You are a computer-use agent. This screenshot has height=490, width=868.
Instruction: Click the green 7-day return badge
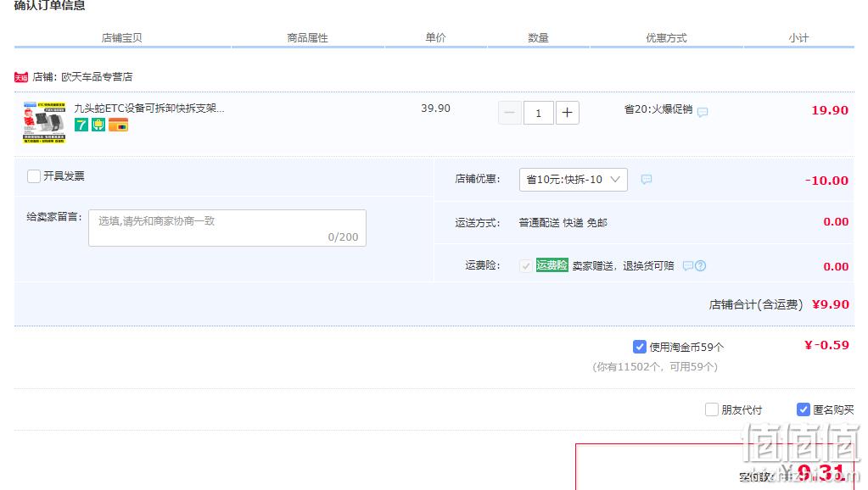click(81, 125)
